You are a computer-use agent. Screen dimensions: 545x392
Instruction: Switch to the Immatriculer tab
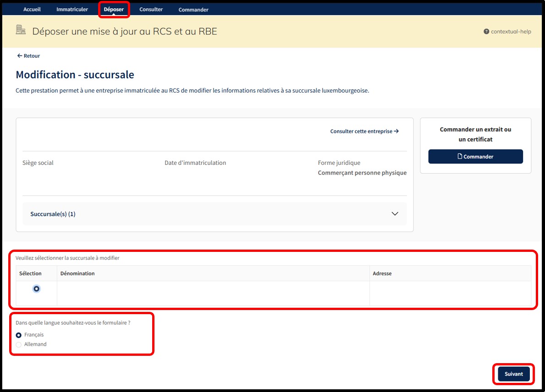pos(72,10)
